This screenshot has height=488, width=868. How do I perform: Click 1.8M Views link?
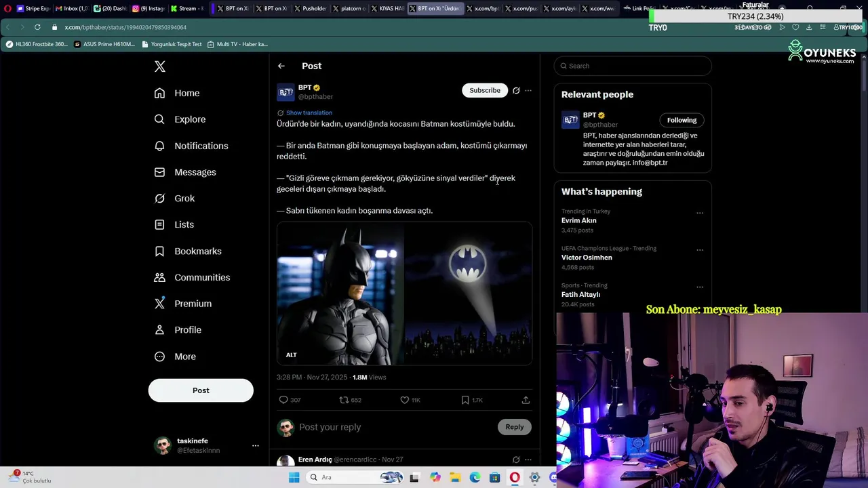click(369, 377)
